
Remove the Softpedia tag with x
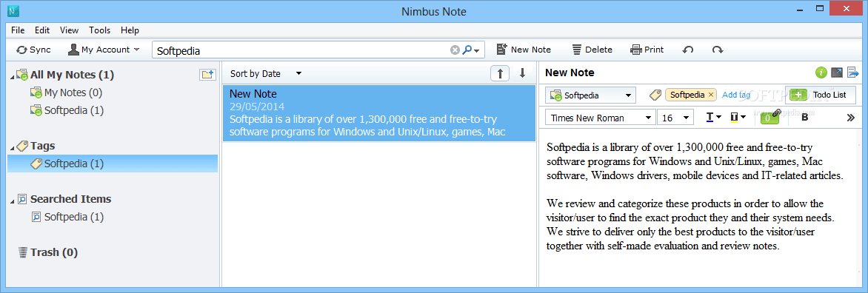711,95
